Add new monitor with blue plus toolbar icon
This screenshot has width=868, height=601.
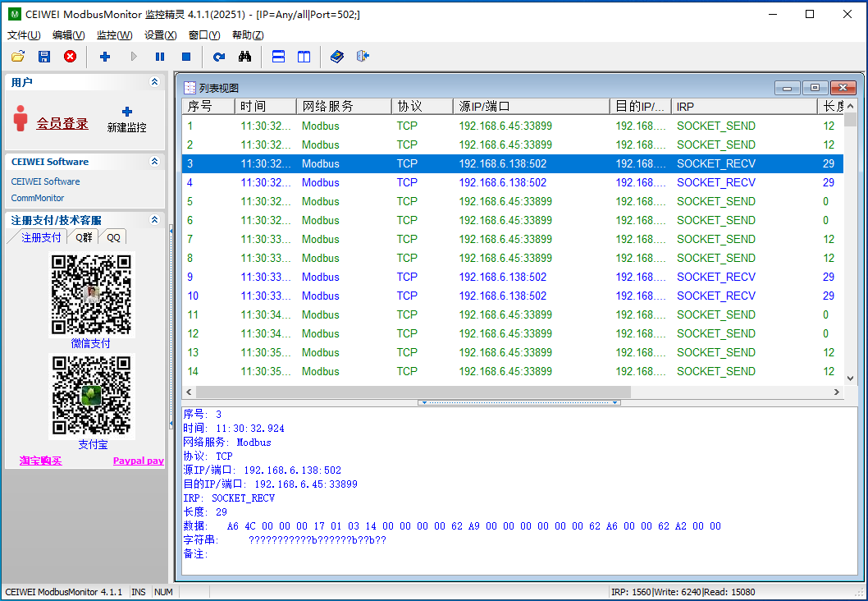point(105,57)
